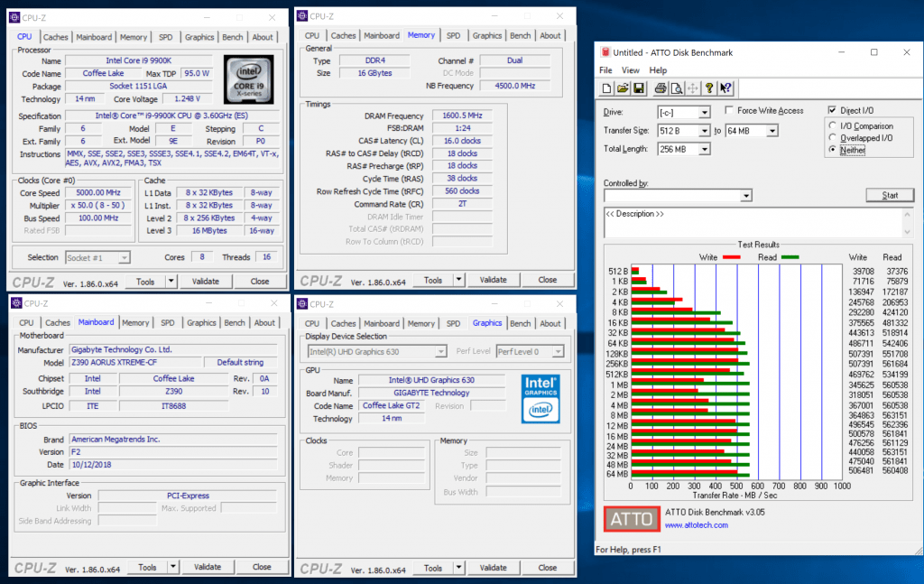The image size is (924, 584).
Task: Select the Overlapped I/O radio button
Action: [833, 137]
